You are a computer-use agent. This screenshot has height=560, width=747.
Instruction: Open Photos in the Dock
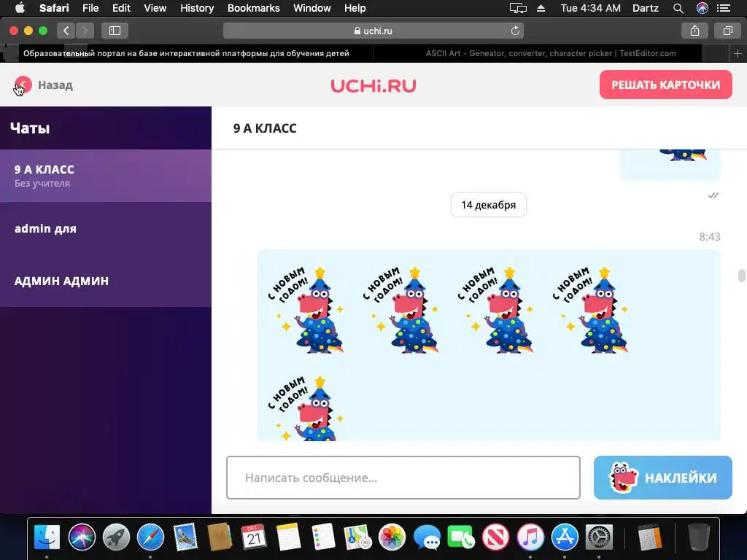point(392,537)
